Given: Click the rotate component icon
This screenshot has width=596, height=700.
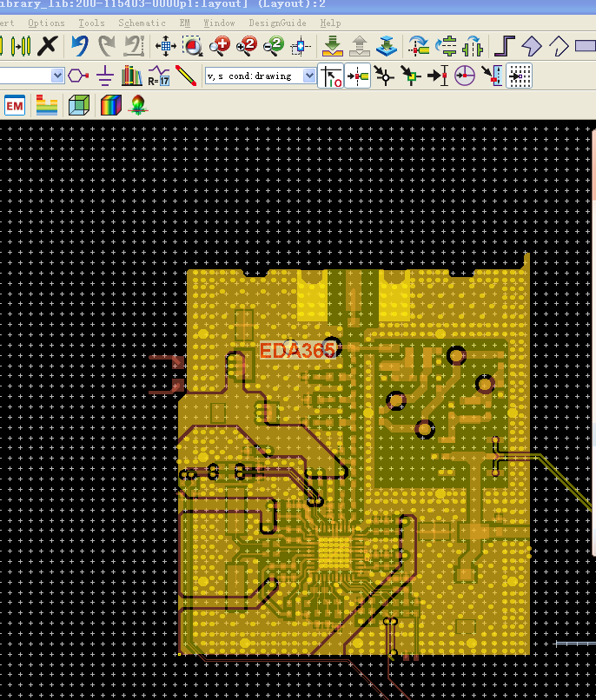Looking at the screenshot, I should click(419, 46).
